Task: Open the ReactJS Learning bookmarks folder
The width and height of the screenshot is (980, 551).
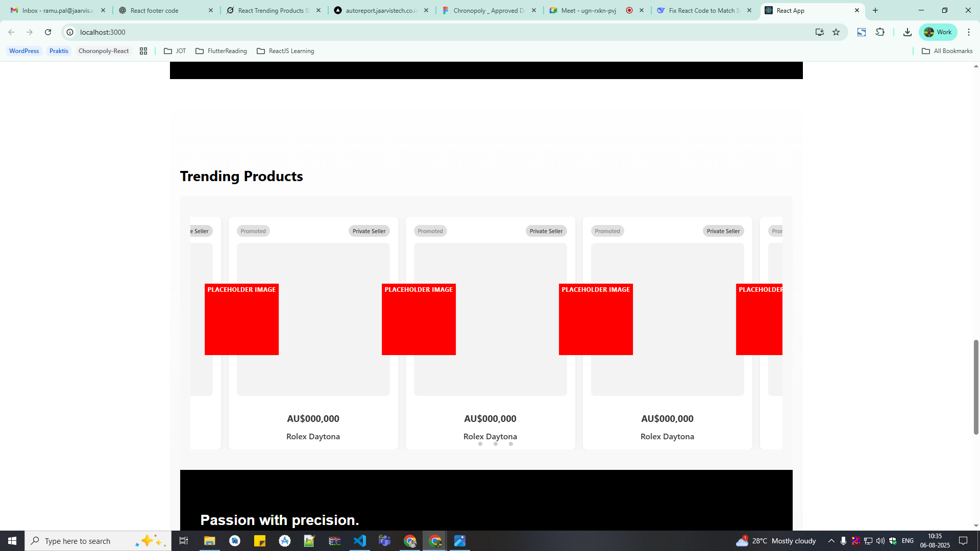Action: coord(285,51)
